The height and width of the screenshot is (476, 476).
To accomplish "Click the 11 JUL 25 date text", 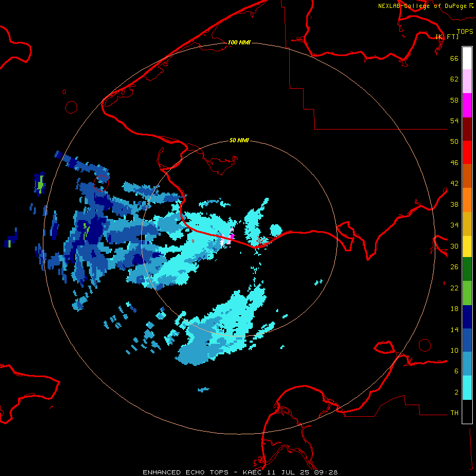I will pyautogui.click(x=289, y=472).
